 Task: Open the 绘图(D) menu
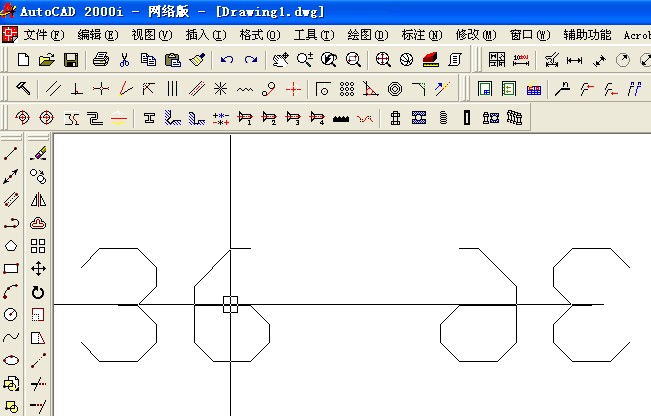[x=368, y=35]
